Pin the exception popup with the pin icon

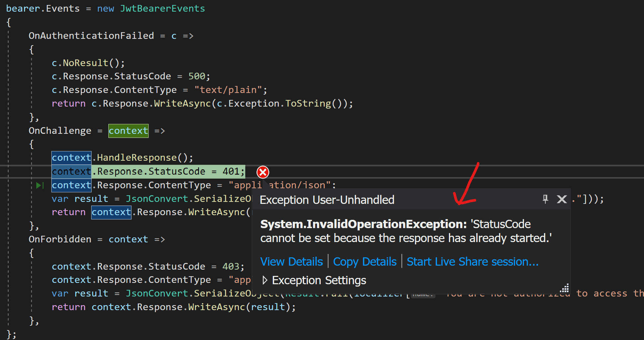(x=545, y=199)
